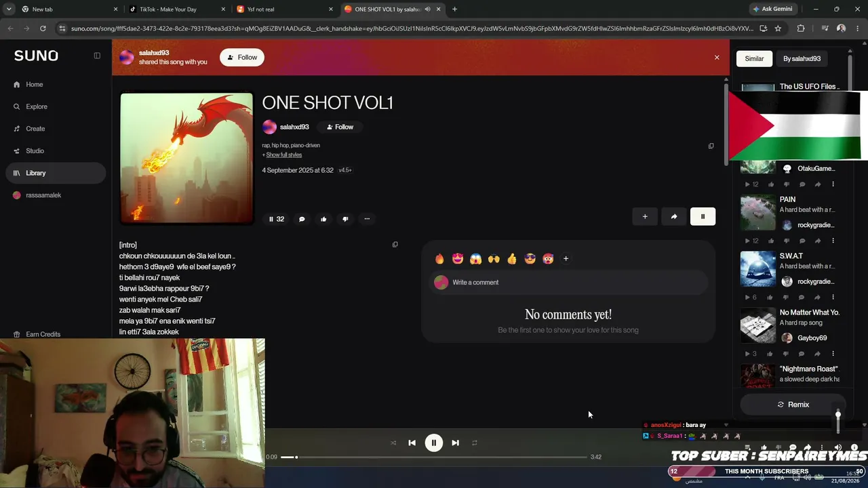React with the sunglasses face emoji
Image resolution: width=868 pixels, height=488 pixels.
530,259
